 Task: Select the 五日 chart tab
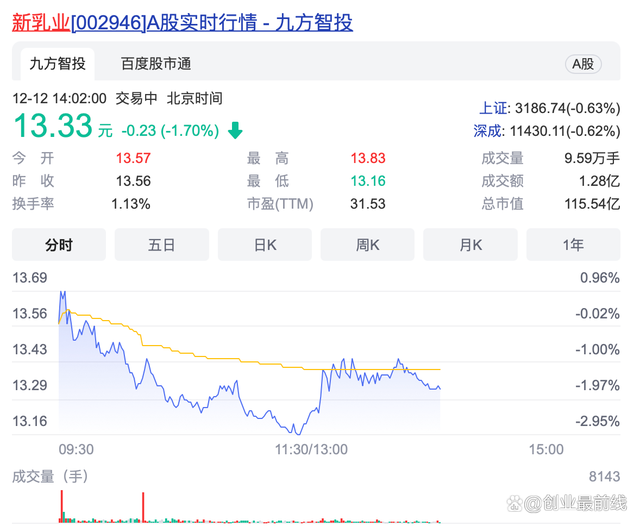tap(162, 245)
